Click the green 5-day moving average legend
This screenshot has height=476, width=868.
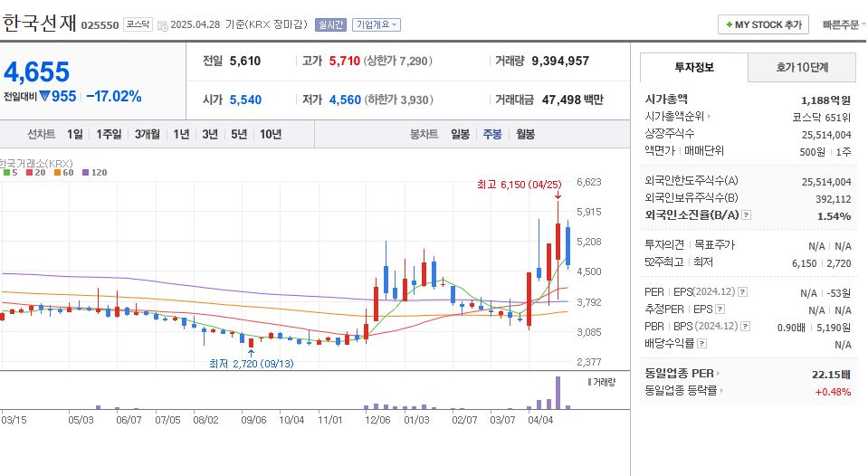click(x=11, y=173)
